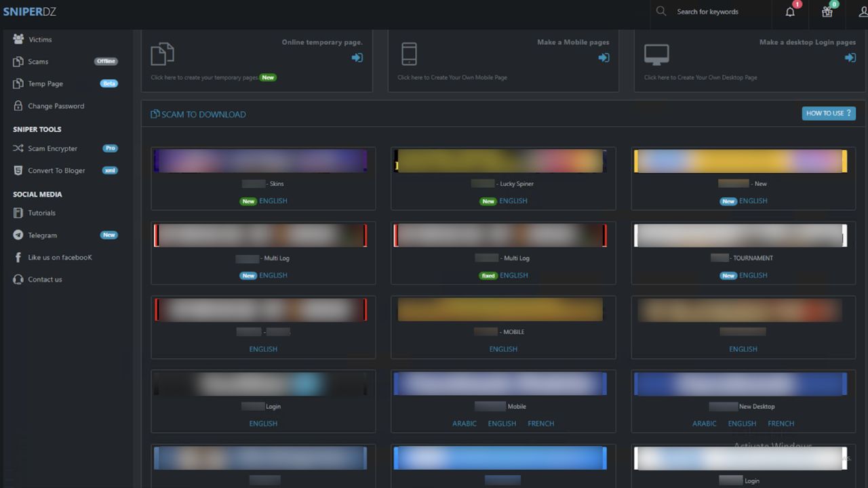
Task: Click ENGLISH link under TOURNAMENT card
Action: (x=753, y=275)
